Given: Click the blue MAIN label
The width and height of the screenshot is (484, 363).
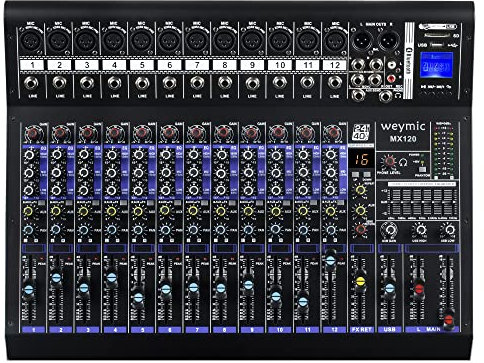Looking at the screenshot, I should [x=432, y=329].
